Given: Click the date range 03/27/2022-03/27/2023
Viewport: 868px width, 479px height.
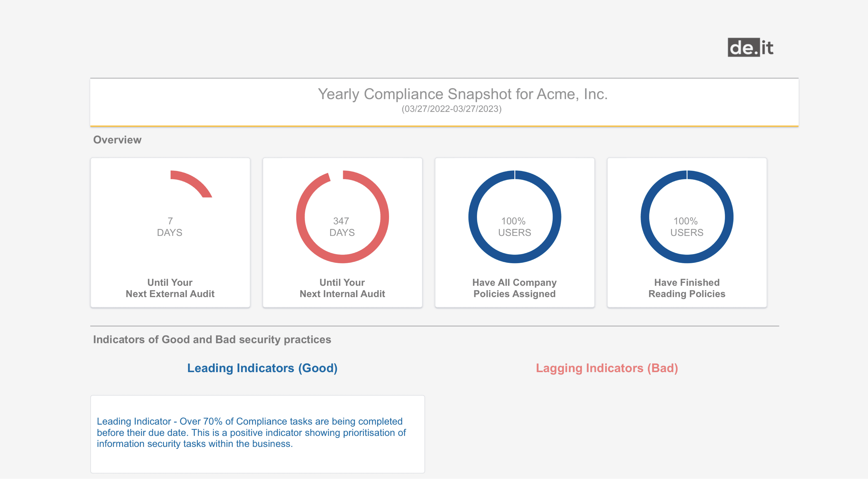Looking at the screenshot, I should [451, 109].
